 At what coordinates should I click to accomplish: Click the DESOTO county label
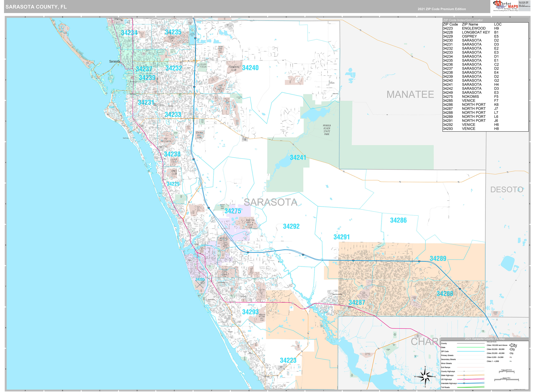pos(507,190)
